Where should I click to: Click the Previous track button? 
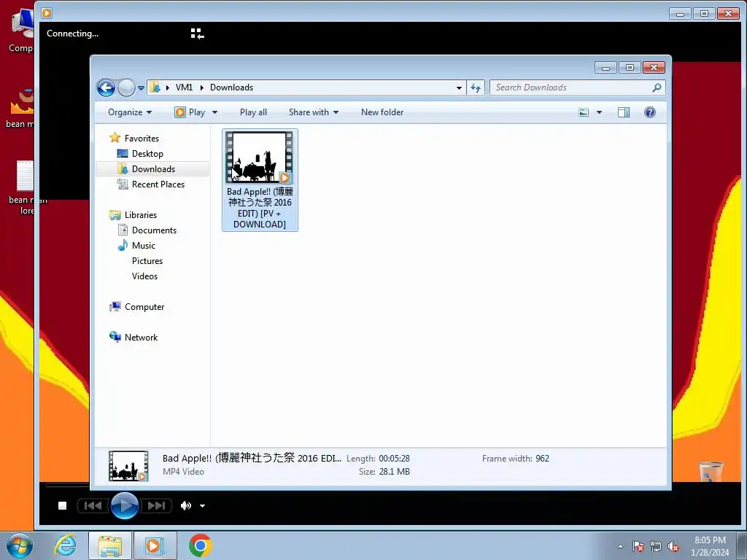[93, 506]
